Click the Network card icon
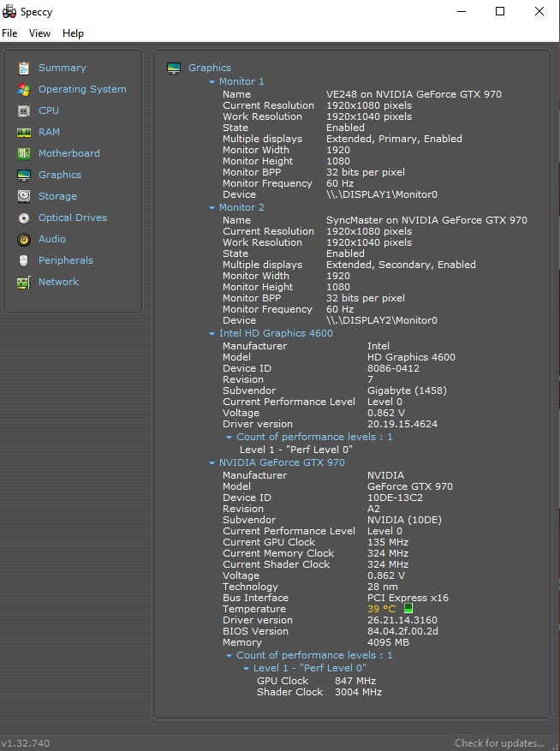 pos(23,282)
